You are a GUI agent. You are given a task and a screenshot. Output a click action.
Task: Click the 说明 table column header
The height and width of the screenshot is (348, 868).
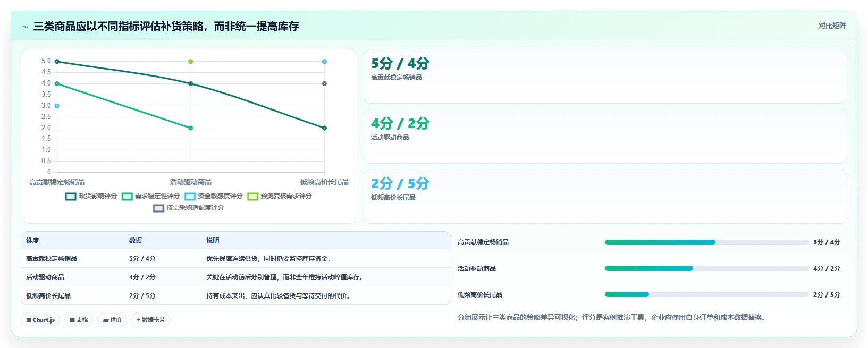tap(213, 241)
